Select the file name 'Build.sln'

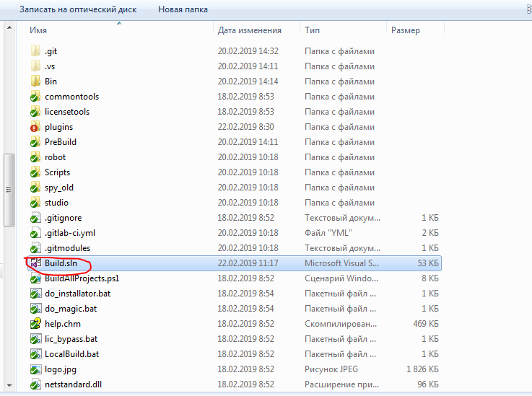click(61, 263)
